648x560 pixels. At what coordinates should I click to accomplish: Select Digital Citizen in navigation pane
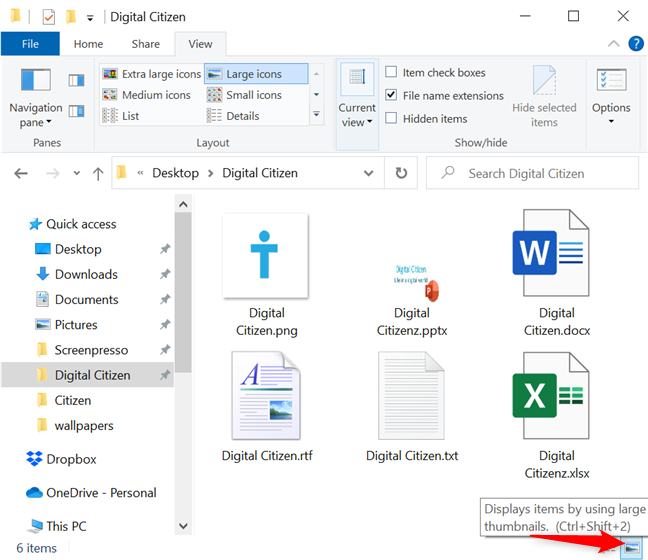tap(88, 375)
